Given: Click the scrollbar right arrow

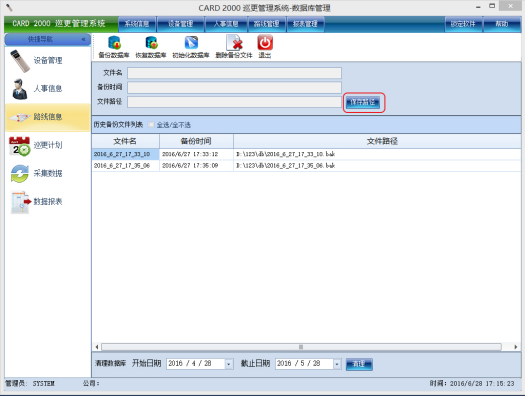Looking at the screenshot, I should [516, 347].
